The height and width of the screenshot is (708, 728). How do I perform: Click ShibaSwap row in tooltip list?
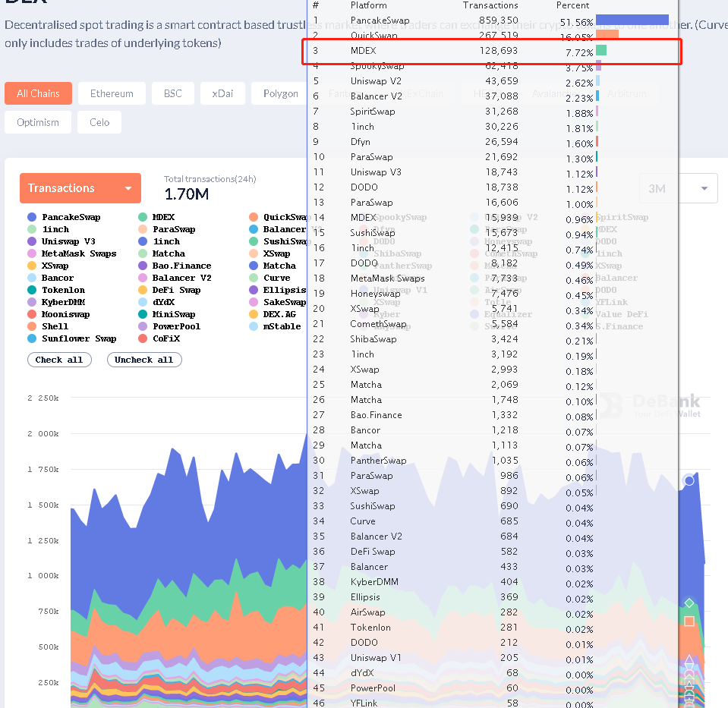[x=492, y=339]
